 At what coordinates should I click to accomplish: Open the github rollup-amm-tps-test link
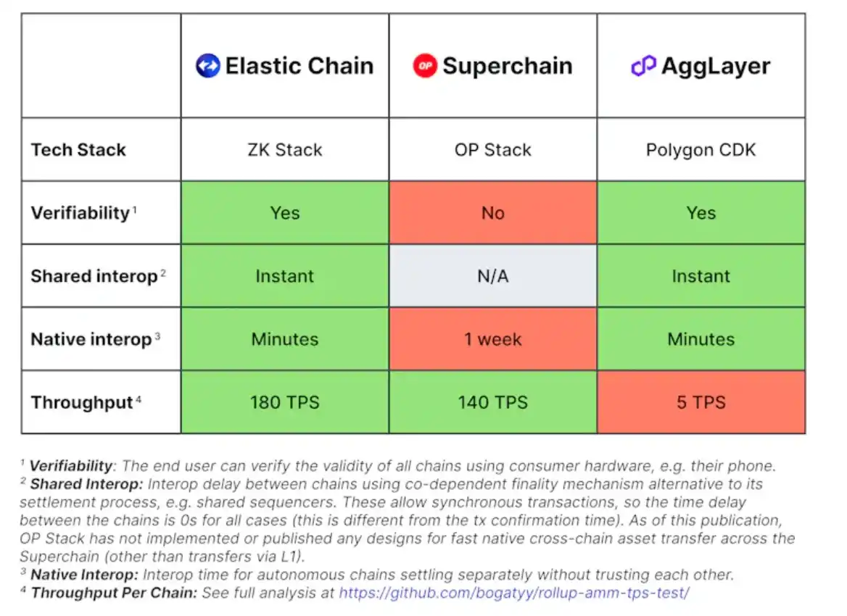tap(514, 592)
